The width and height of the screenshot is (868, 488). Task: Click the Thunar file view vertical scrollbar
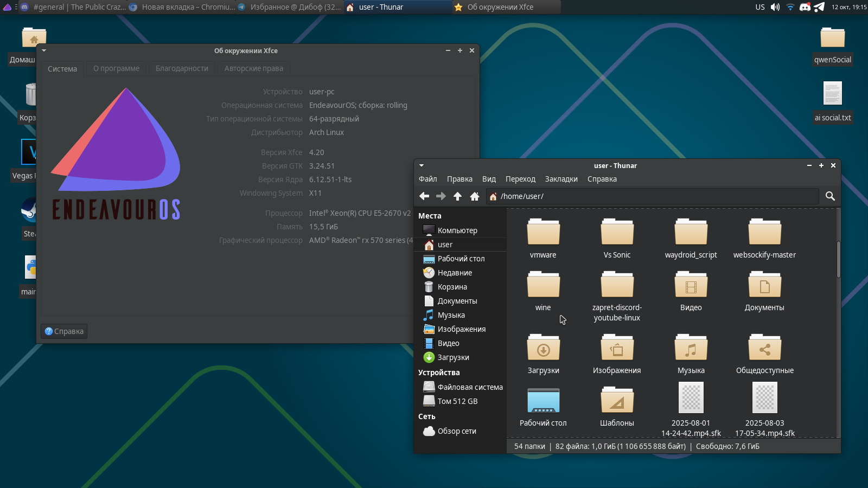coord(838,260)
